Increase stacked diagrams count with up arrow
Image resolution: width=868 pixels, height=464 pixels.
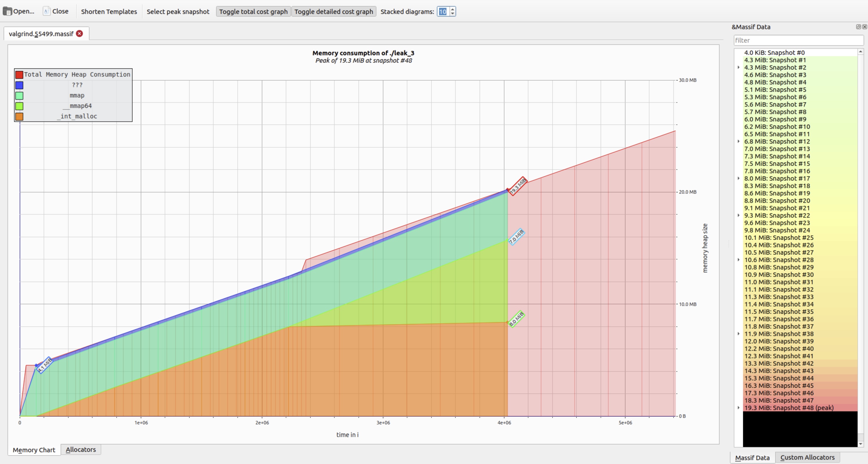pyautogui.click(x=453, y=9)
